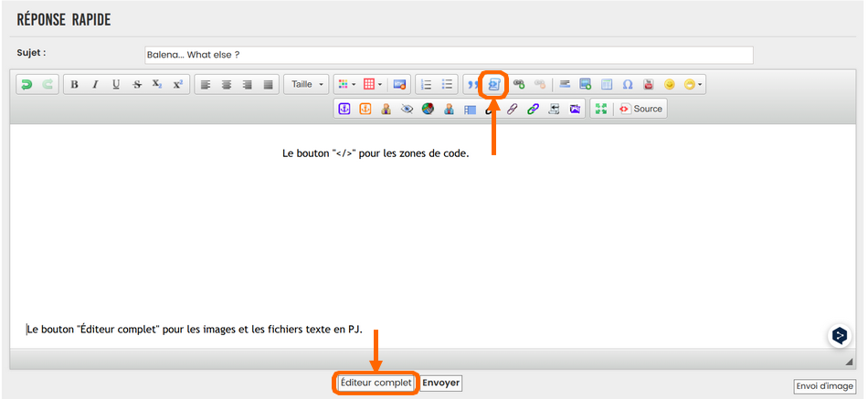This screenshot has height=399, width=868.
Task: Insert a quote block
Action: pos(473,85)
